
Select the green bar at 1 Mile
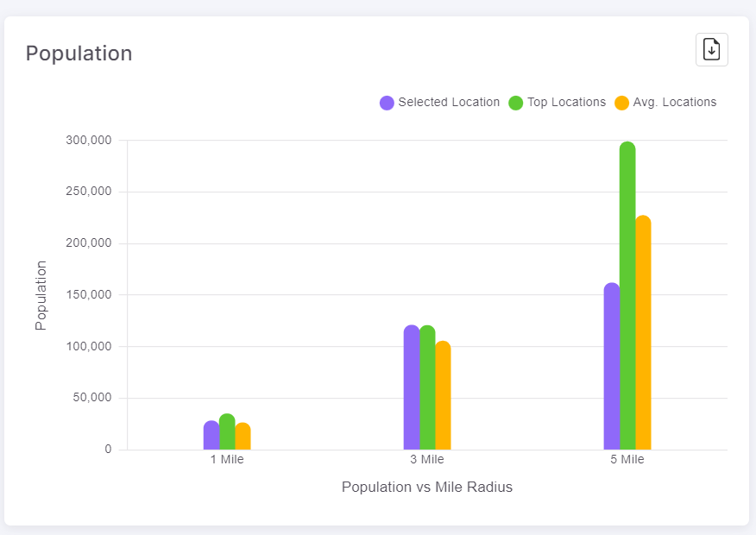pyautogui.click(x=227, y=432)
